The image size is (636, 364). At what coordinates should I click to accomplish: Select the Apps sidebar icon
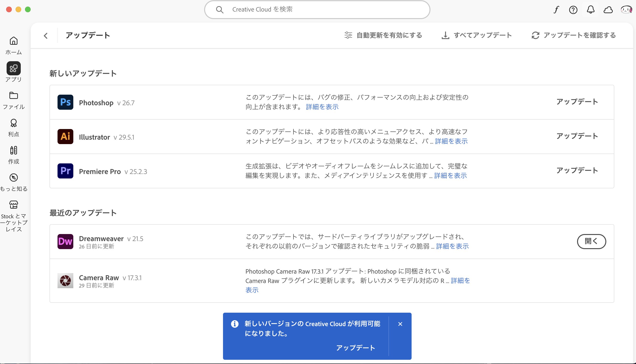click(13, 69)
